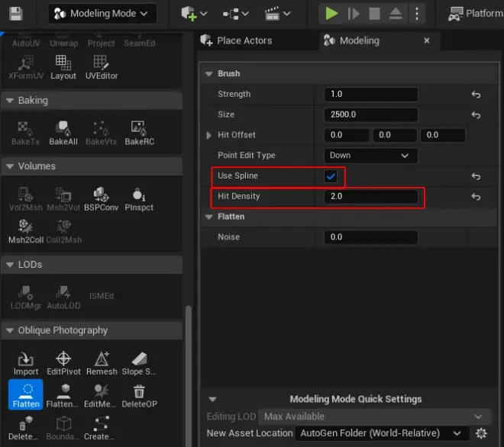
Task: Reset Size to default
Action: point(476,115)
